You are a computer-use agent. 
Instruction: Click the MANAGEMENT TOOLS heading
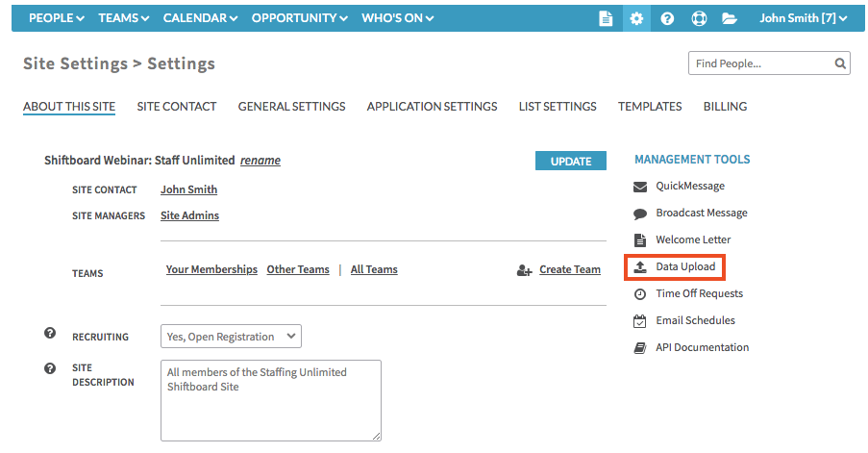coord(692,160)
